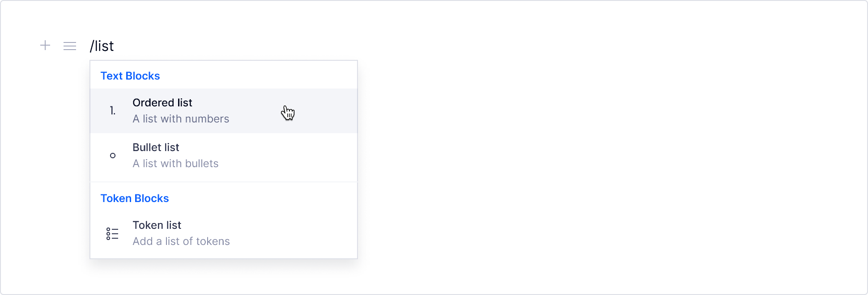The height and width of the screenshot is (295, 868).
Task: Click the "Bullet list" title text
Action: [156, 147]
